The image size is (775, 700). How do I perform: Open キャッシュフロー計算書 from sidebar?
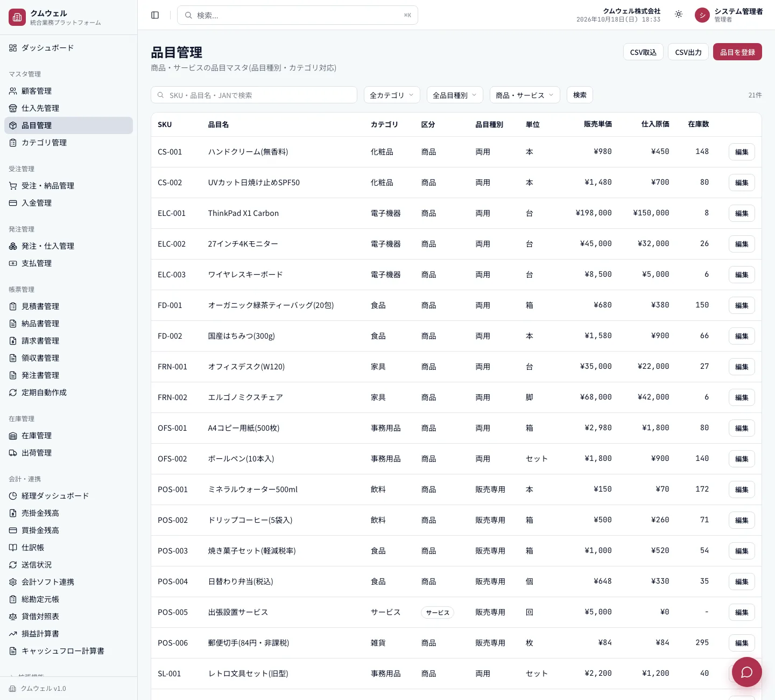point(68,651)
